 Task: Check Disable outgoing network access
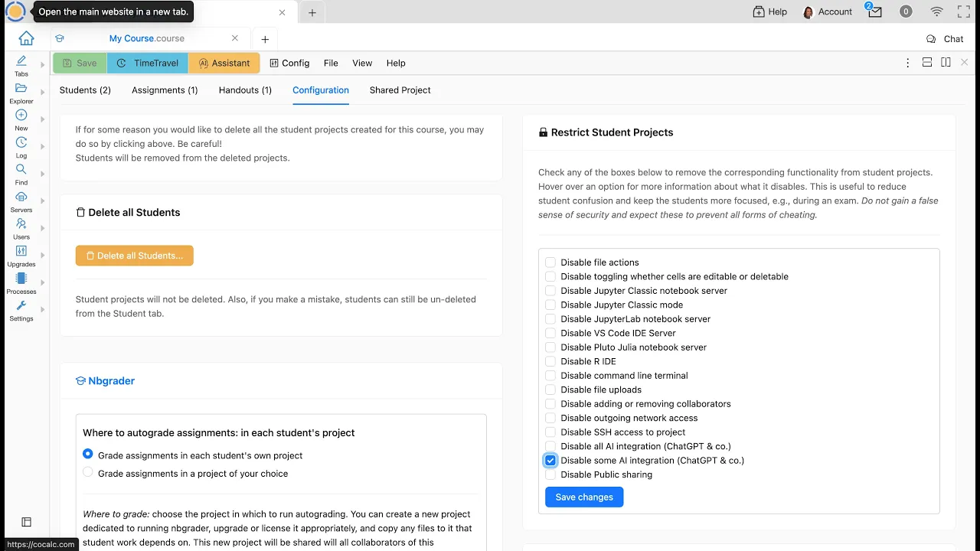tap(550, 418)
